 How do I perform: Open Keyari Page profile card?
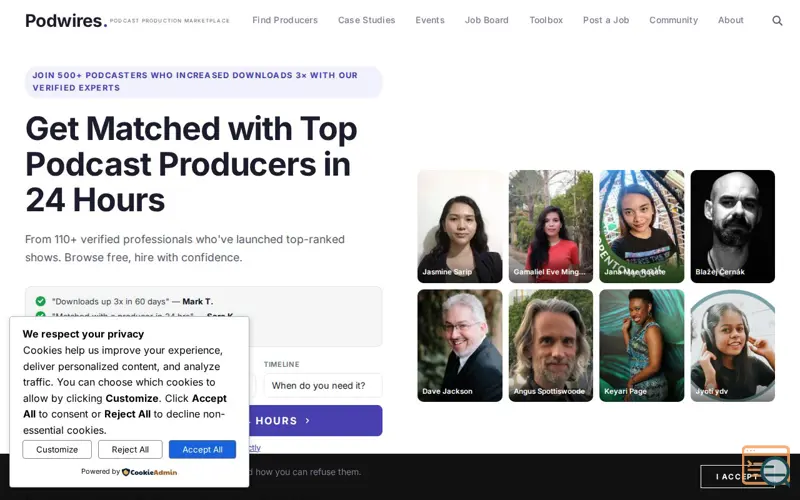pyautogui.click(x=641, y=345)
